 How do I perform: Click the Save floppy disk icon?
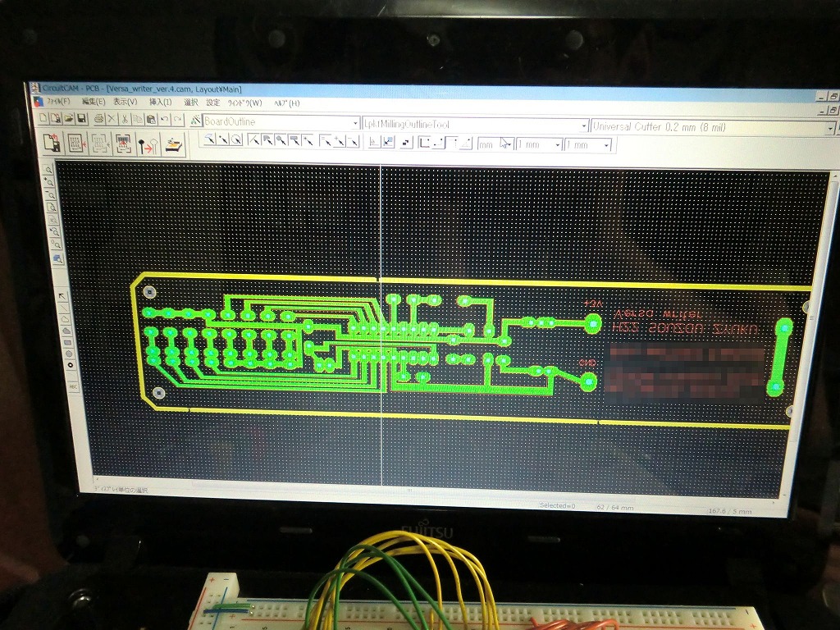(81, 118)
